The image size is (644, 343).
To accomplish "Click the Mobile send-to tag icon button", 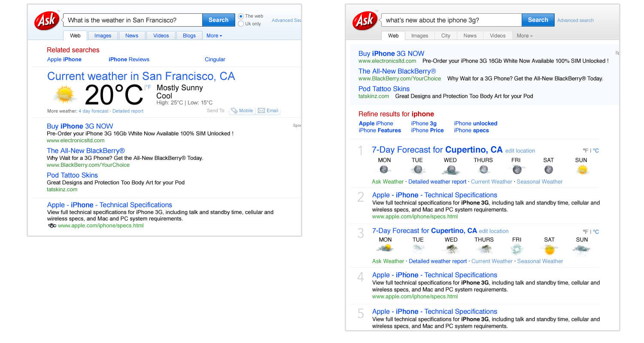I will 242,111.
